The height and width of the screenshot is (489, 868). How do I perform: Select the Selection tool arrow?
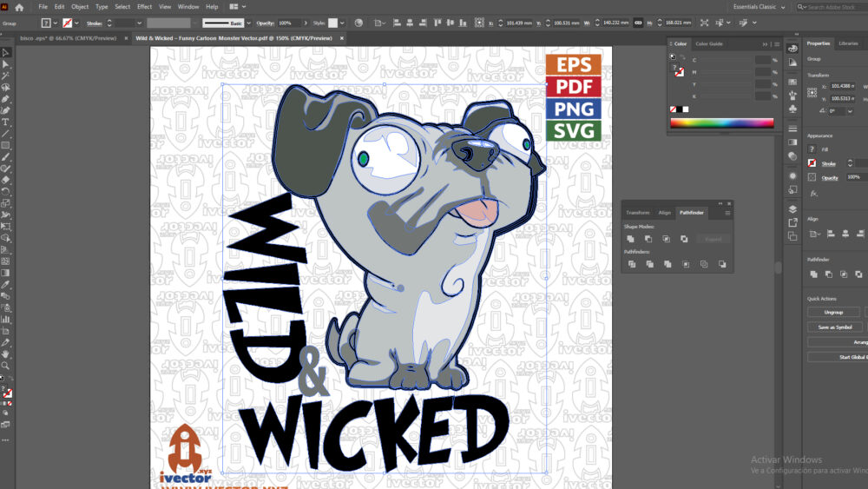point(5,53)
